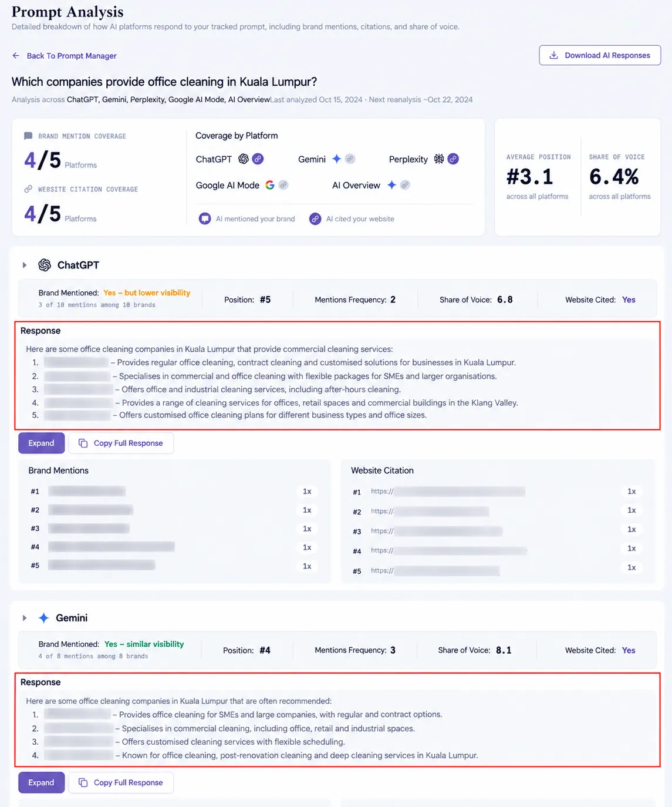
Task: Click the ChatGPT logo under Coverage by Platform
Action: coord(244,159)
